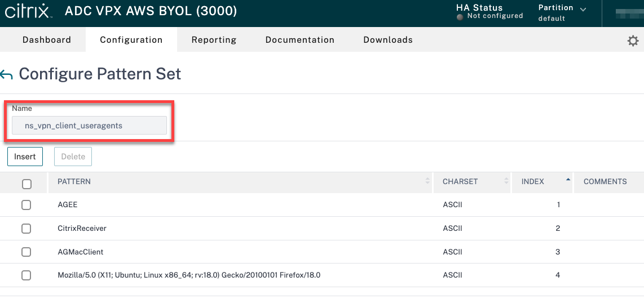Tick the select-all checkbox in the header row

point(27,184)
